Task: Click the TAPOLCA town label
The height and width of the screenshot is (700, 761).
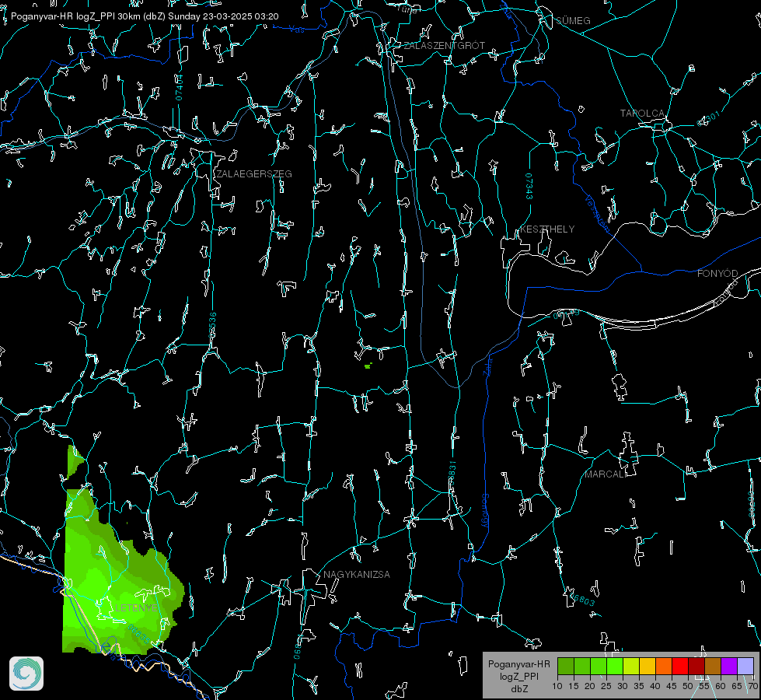Action: [643, 114]
